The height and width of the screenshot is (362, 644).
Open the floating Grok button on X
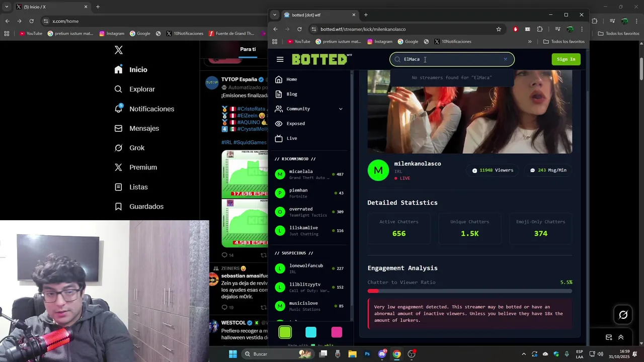(623, 315)
